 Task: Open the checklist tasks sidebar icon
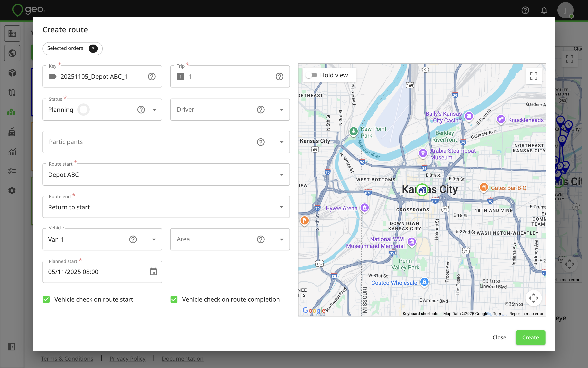(x=12, y=171)
